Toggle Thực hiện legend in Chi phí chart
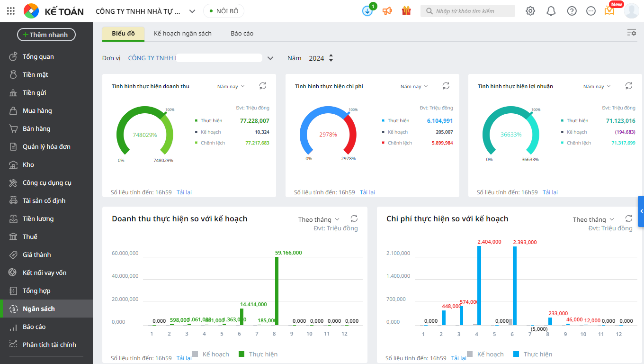The height and width of the screenshot is (364, 644). coord(533,354)
